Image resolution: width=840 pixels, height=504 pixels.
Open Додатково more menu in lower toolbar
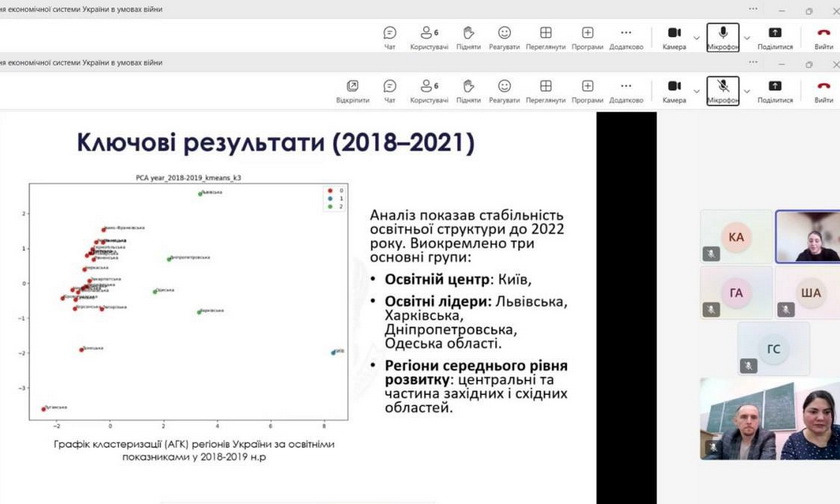[626, 88]
